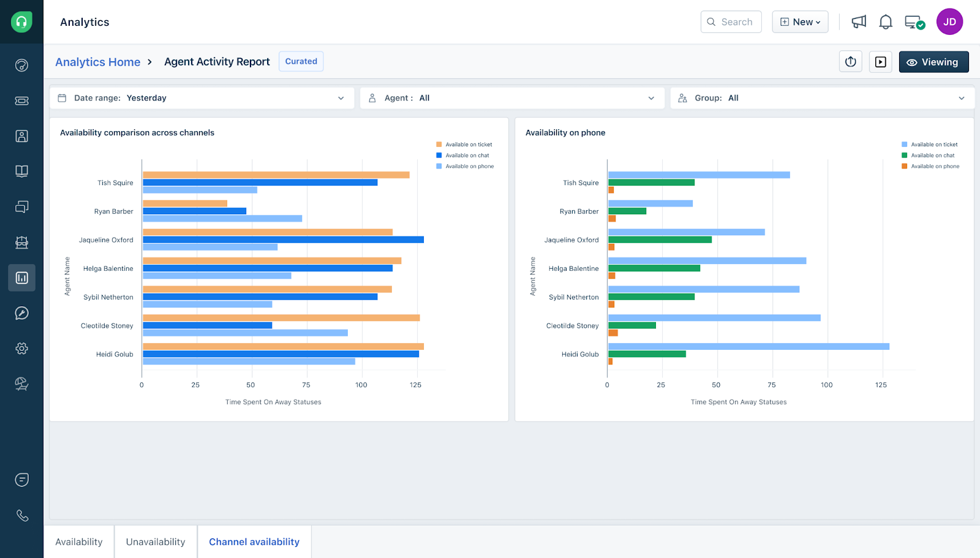
Task: Click the presentation play icon button
Action: coord(881,62)
